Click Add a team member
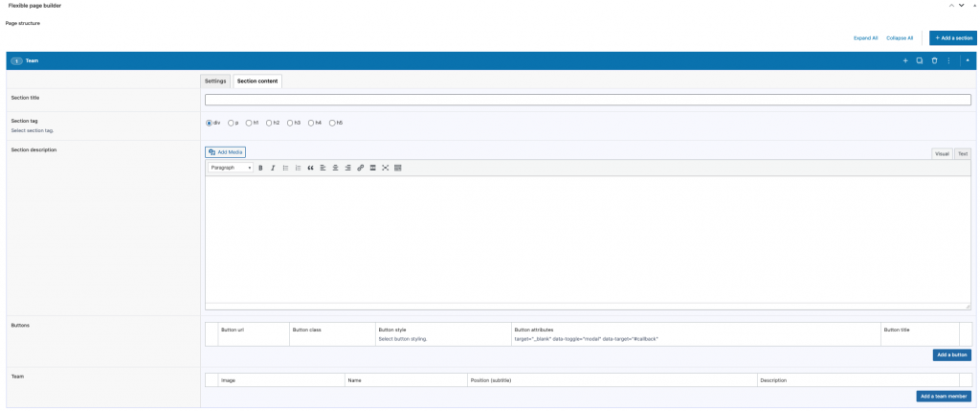 (x=944, y=396)
